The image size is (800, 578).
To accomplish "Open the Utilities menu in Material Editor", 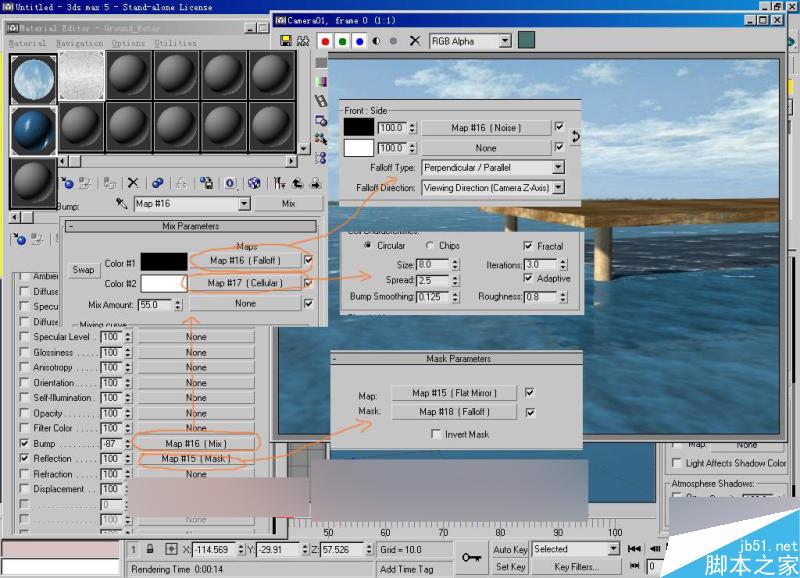I will pos(175,43).
